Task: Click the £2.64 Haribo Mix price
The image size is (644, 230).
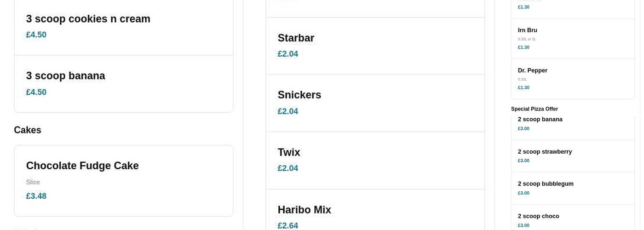Action: [288, 225]
